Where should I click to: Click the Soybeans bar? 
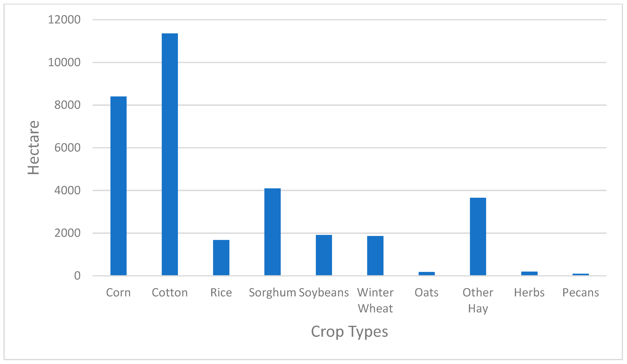pyautogui.click(x=324, y=255)
